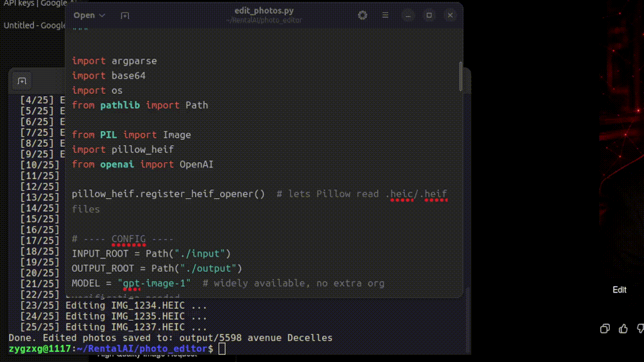Click 'pillow_heif.register_heif_opener()' in the code
The width and height of the screenshot is (644, 362).
[168, 194]
